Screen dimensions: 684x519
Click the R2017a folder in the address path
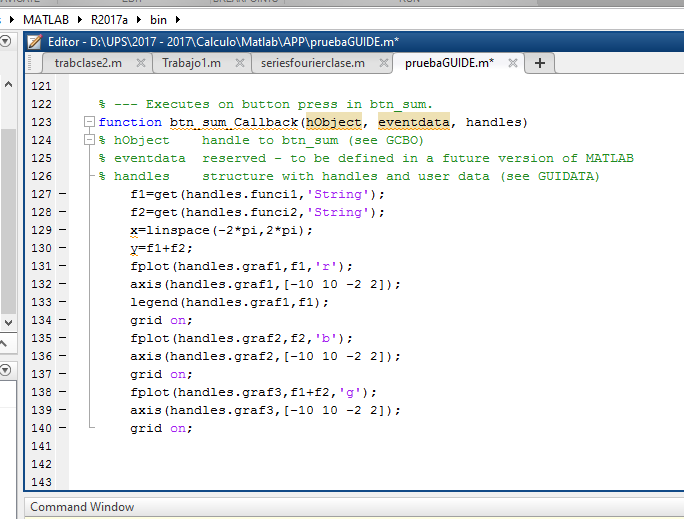tap(109, 19)
